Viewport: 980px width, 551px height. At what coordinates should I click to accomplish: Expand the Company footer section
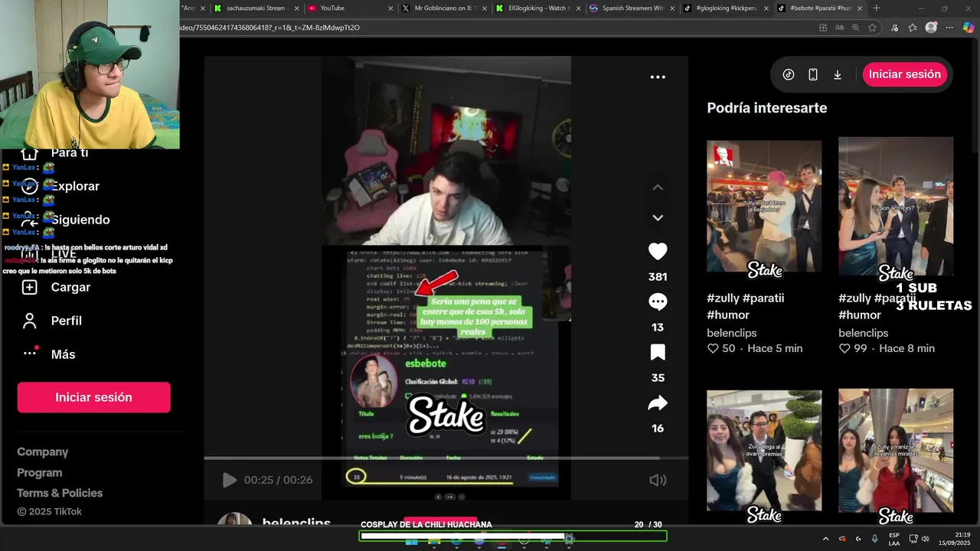coord(43,452)
